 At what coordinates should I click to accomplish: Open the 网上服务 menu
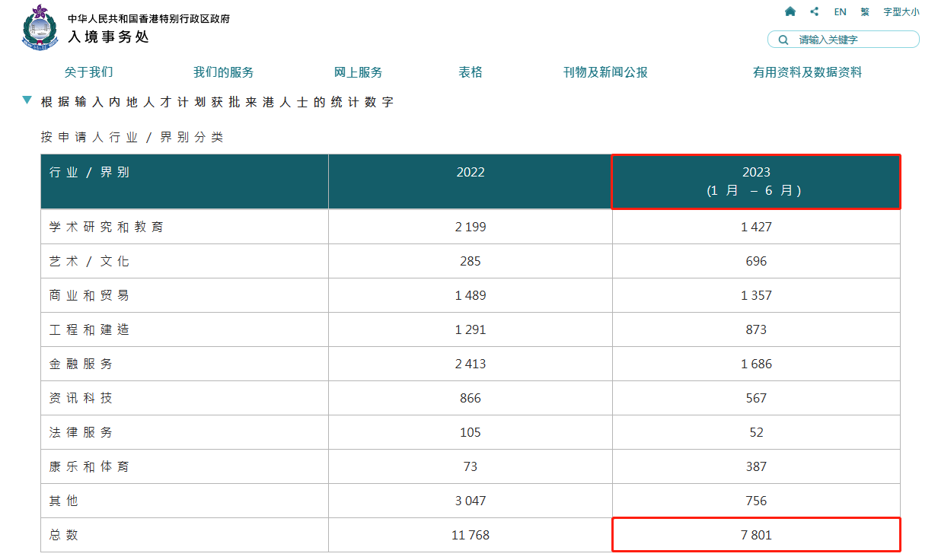[x=358, y=72]
